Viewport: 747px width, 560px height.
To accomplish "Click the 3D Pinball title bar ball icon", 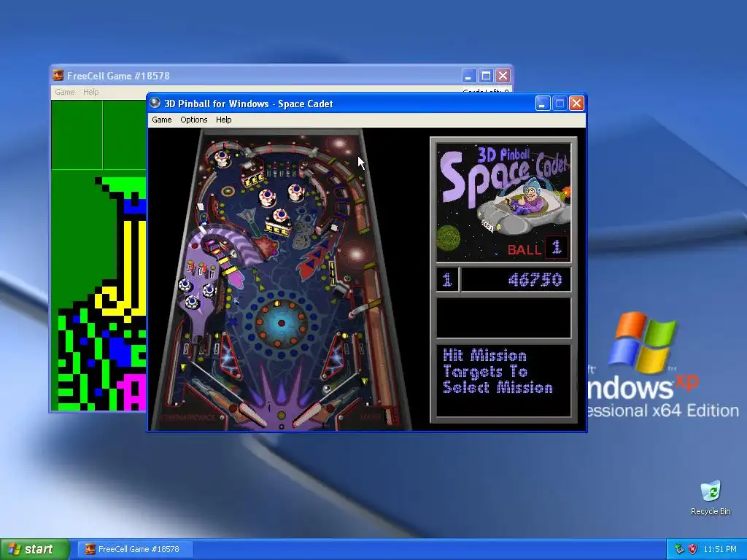I will tap(155, 104).
